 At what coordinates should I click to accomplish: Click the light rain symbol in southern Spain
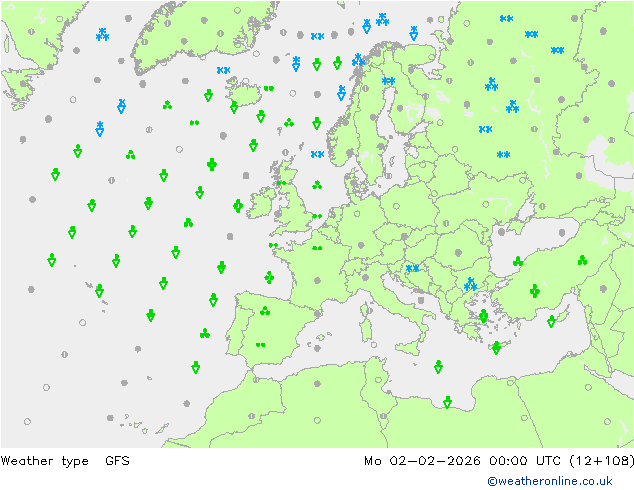[x=260, y=345]
